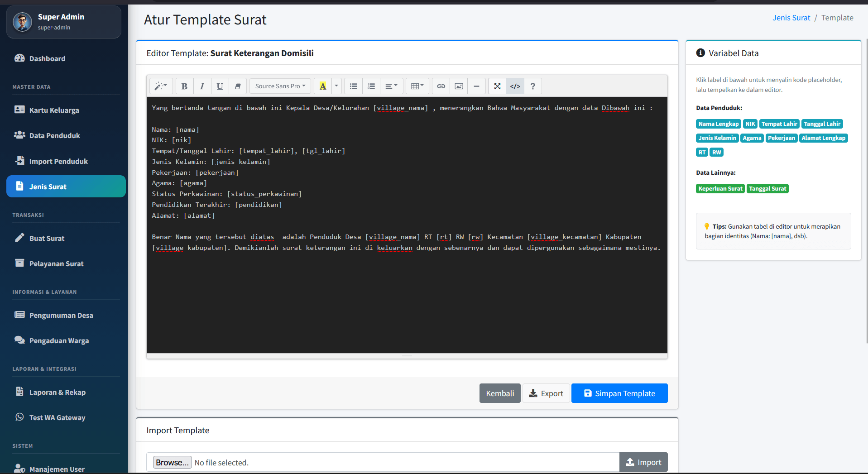This screenshot has height=474, width=868.
Task: Open Buat Surat menu item
Action: point(66,238)
